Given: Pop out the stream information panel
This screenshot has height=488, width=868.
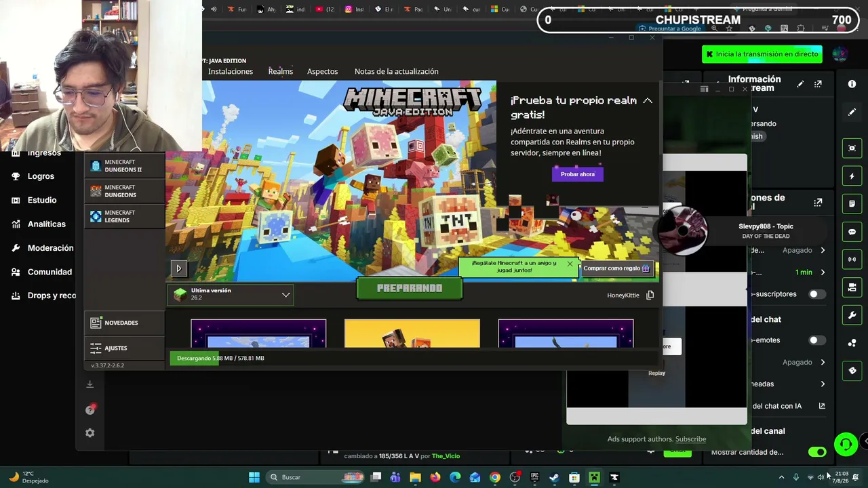Looking at the screenshot, I should 818,84.
